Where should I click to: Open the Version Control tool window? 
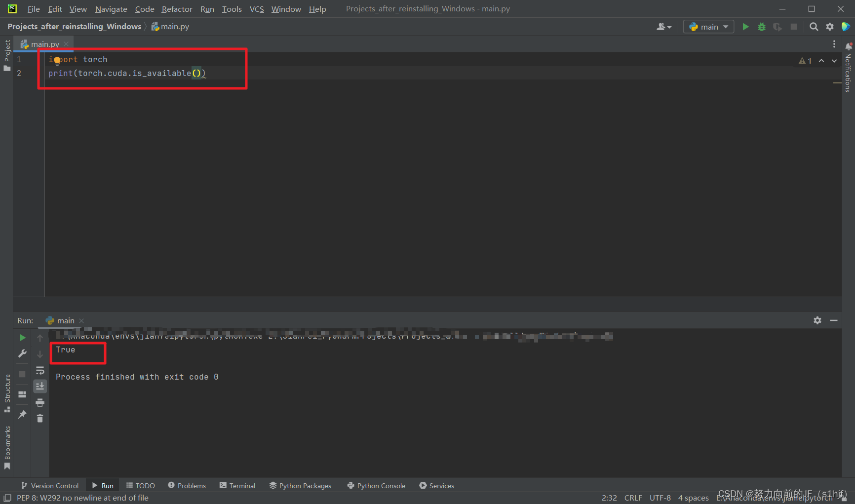click(x=50, y=486)
